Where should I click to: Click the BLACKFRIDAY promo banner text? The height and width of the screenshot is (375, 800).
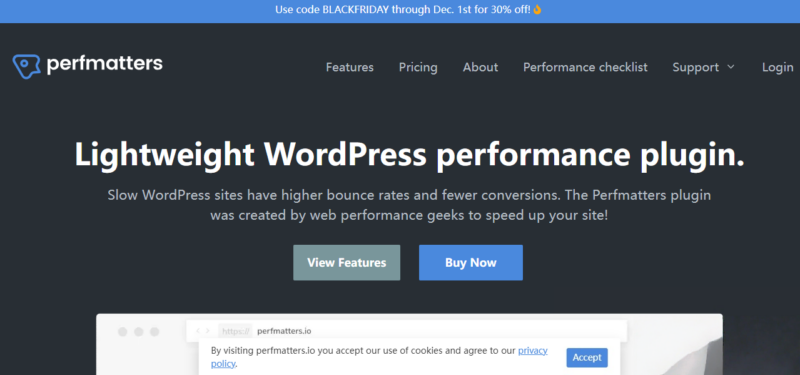pos(403,10)
